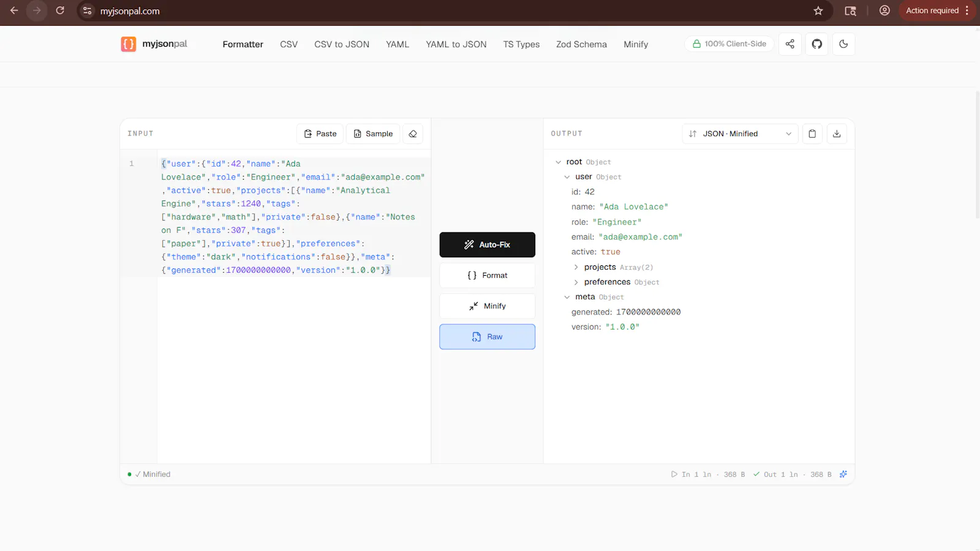Click the id: 42 row in output
This screenshot has height=551, width=980.
[x=583, y=192]
